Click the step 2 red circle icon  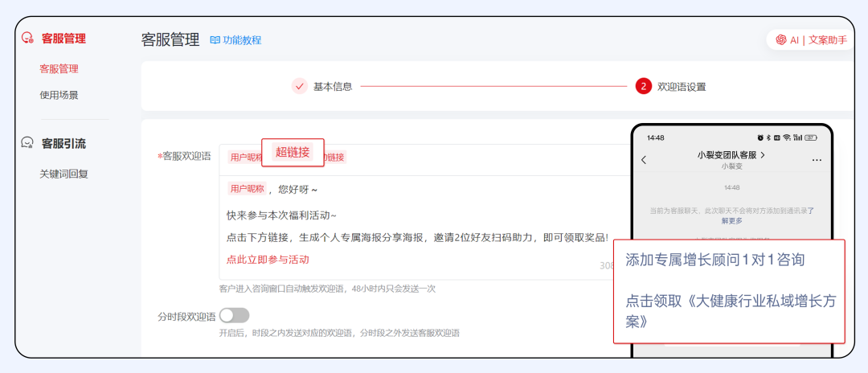643,86
